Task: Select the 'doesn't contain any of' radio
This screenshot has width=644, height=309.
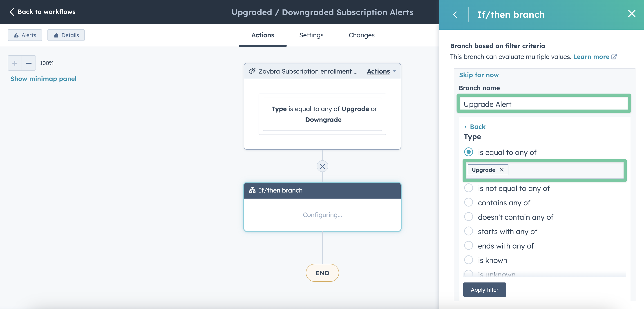Action: click(469, 217)
